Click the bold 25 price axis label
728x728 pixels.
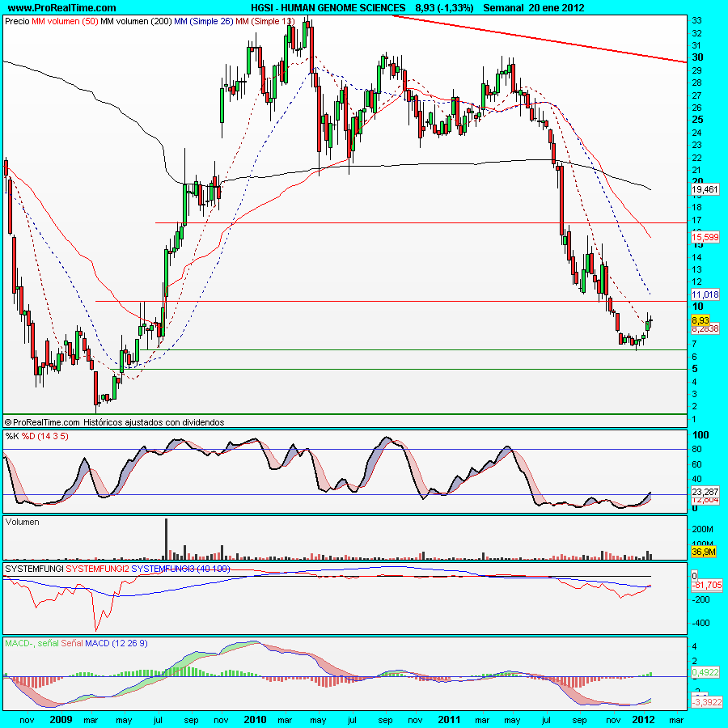pyautogui.click(x=697, y=120)
